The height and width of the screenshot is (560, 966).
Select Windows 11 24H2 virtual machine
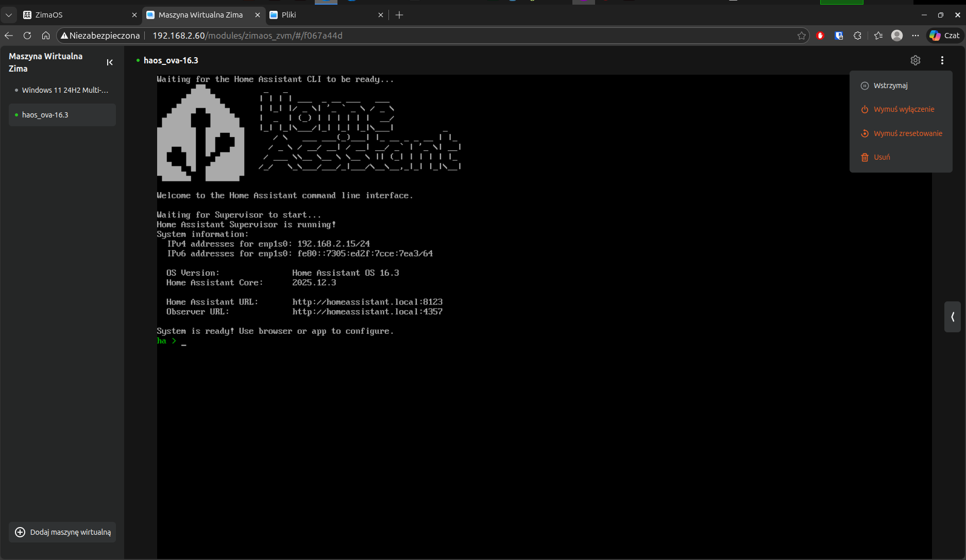(65, 90)
